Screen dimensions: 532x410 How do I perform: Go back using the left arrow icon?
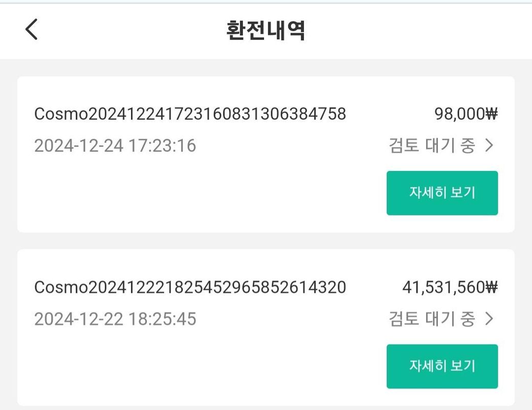pos(32,29)
